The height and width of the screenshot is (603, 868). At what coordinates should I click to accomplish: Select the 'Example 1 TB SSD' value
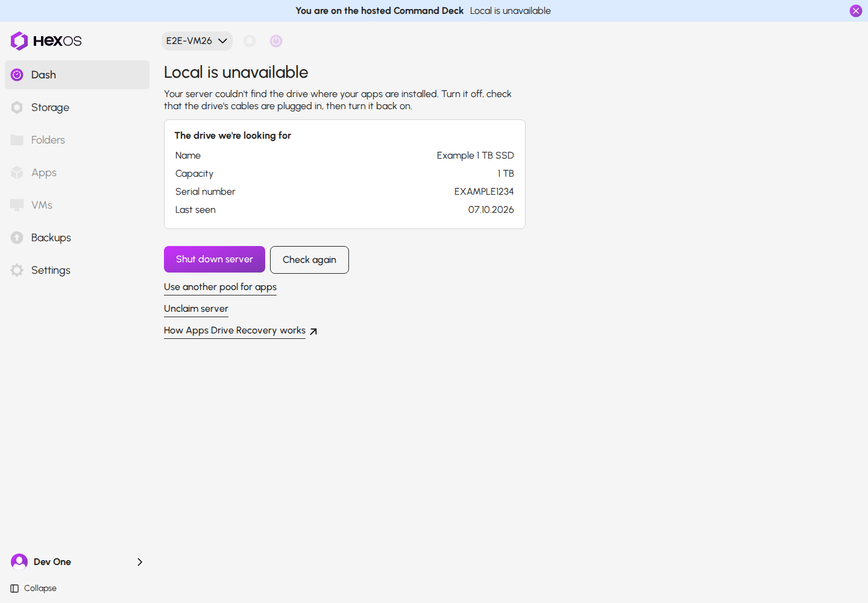476,156
